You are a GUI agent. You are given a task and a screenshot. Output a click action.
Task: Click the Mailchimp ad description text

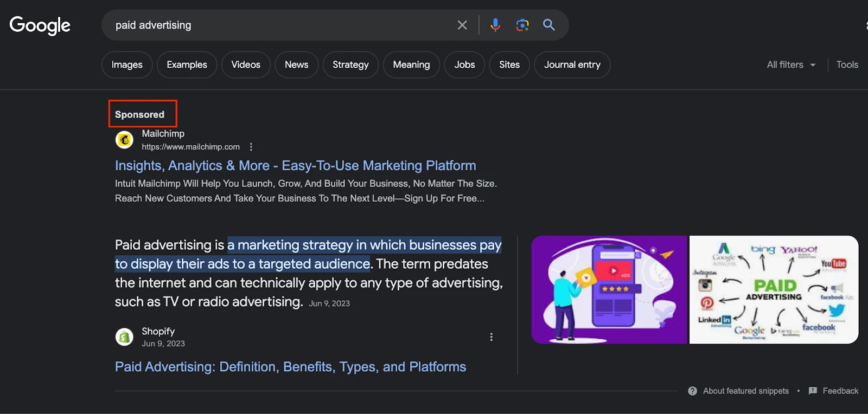[306, 191]
